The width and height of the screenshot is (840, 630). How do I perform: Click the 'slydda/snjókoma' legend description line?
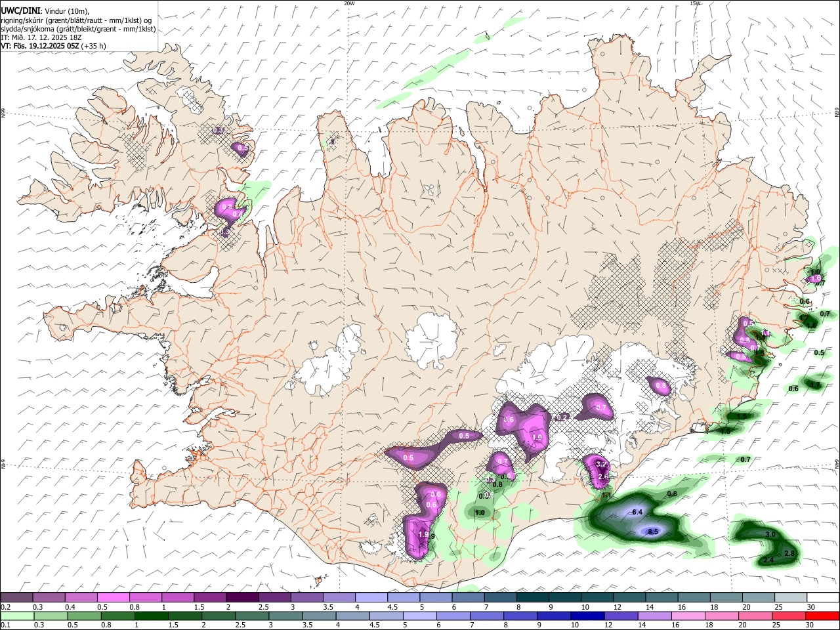coord(78,29)
